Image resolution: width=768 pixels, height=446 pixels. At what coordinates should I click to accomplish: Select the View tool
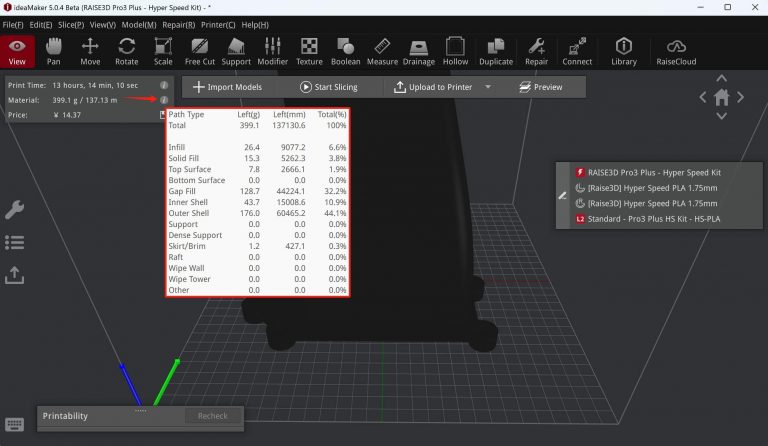coord(17,52)
